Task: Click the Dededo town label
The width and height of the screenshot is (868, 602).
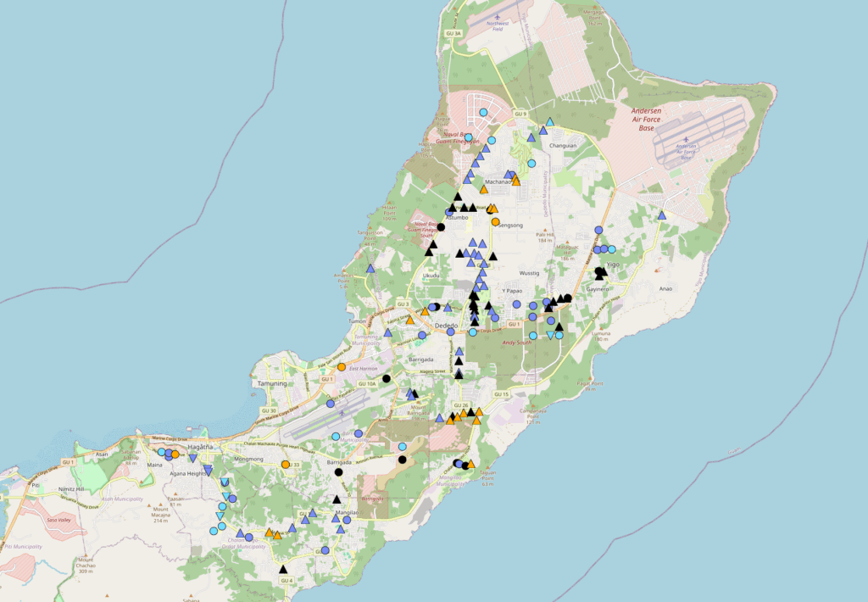Action: coord(446,326)
